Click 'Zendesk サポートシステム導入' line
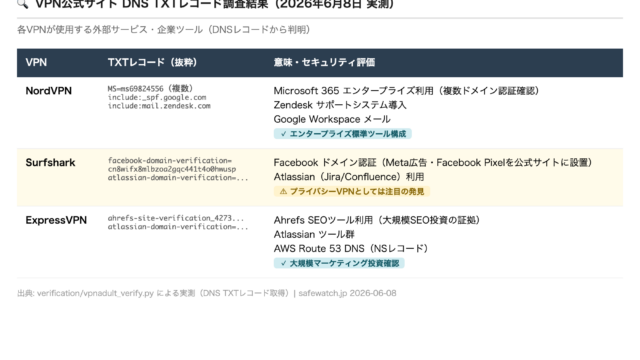Image resolution: width=640 pixels, height=360 pixels. 340,105
